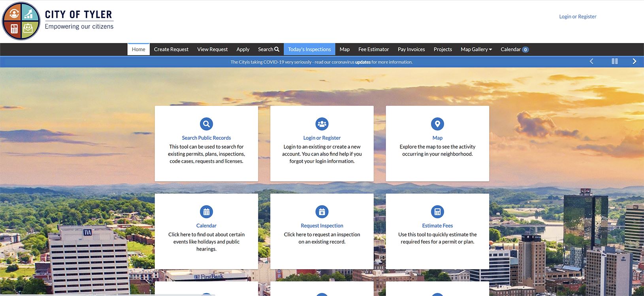Click the Login or Register card title
The height and width of the screenshot is (296, 644).
pos(322,138)
